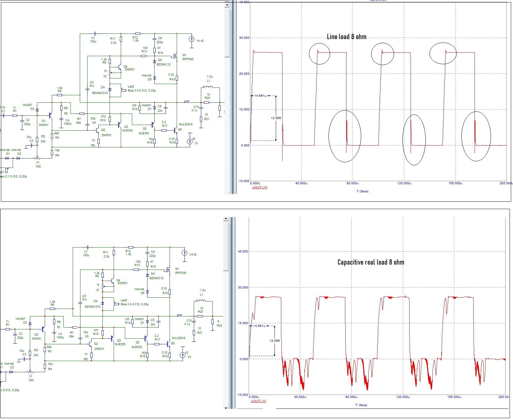Select MOSFET M1 IRFP240 in bottom schematic
The image size is (513, 420).
167,270
